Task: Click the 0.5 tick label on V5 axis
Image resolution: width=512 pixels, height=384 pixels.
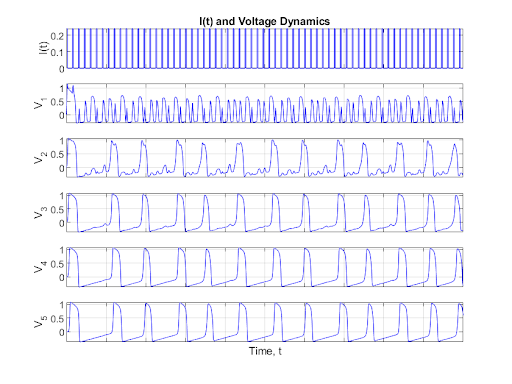Action: pos(57,319)
